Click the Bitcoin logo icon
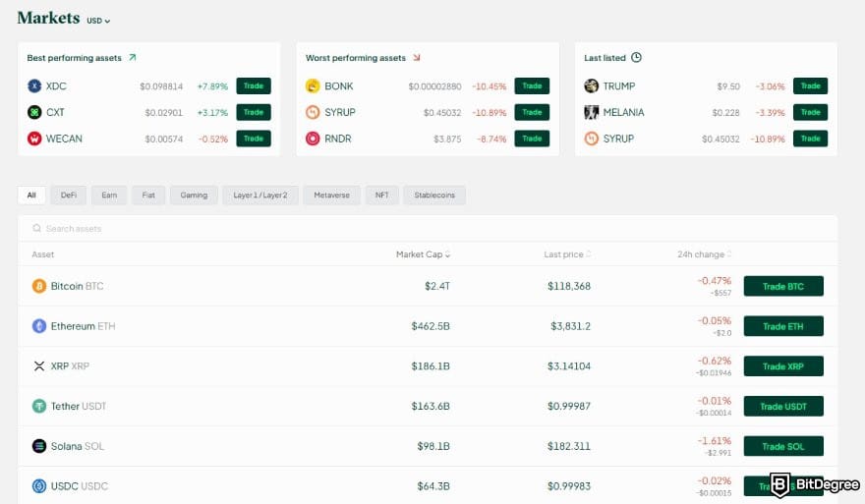The image size is (865, 504). 39,286
